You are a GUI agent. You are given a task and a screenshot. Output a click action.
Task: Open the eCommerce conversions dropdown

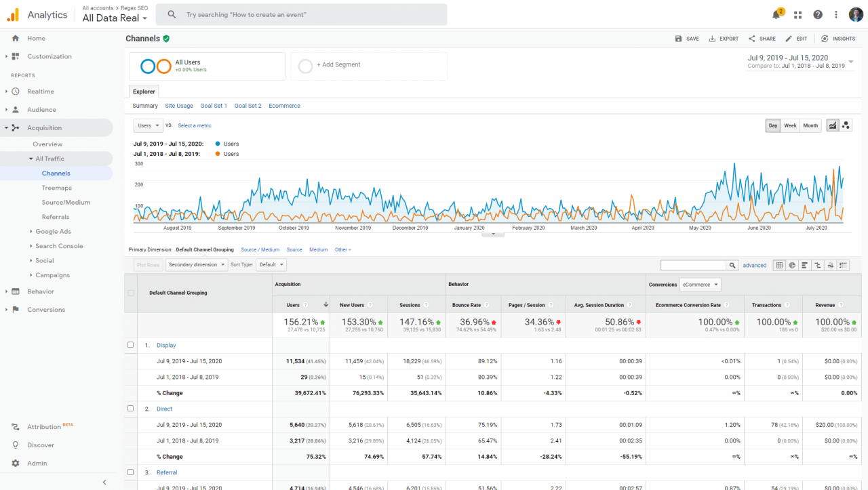pyautogui.click(x=700, y=285)
